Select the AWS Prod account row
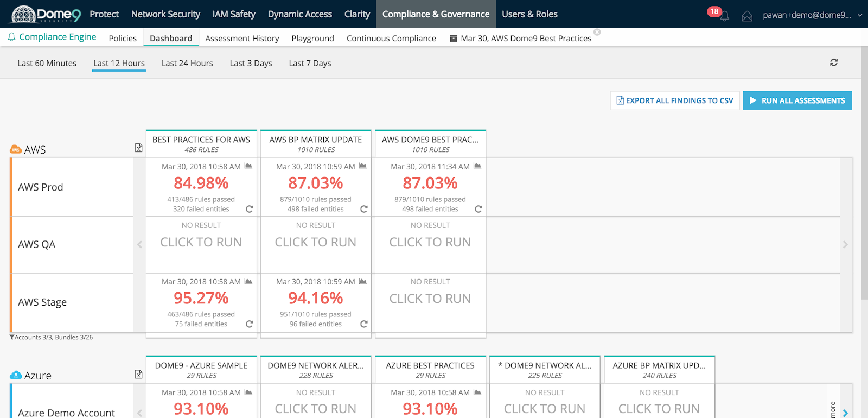Image resolution: width=868 pixels, height=418 pixels. [x=72, y=187]
